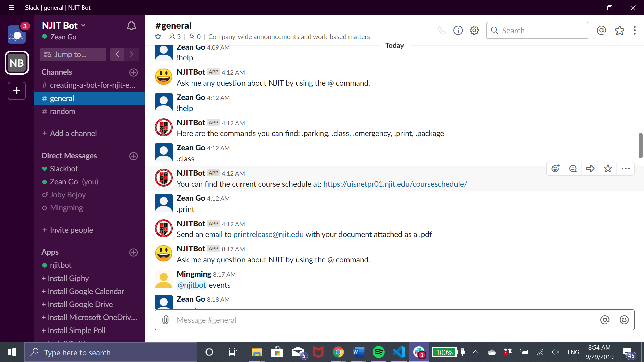This screenshot has height=362, width=644.
Task: Add reaction to hovered NJITBot message
Action: (555, 169)
